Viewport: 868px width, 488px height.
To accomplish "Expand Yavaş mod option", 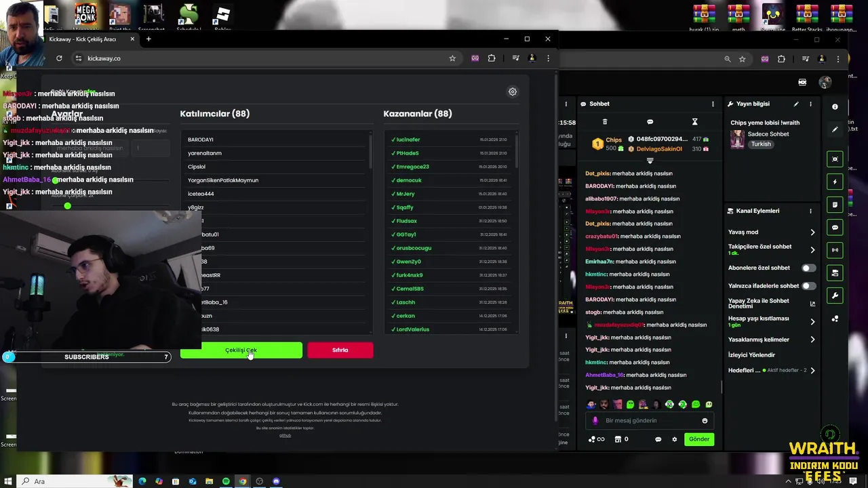I will coord(772,232).
